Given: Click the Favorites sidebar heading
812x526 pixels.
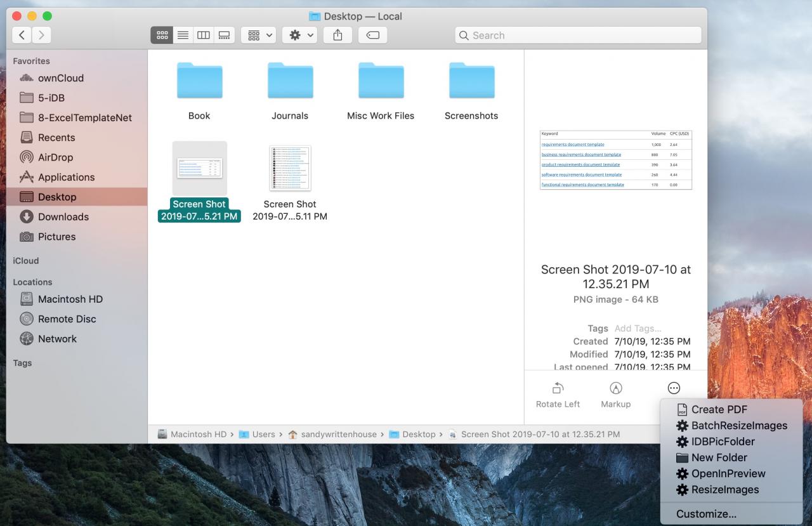Looking at the screenshot, I should 31,61.
